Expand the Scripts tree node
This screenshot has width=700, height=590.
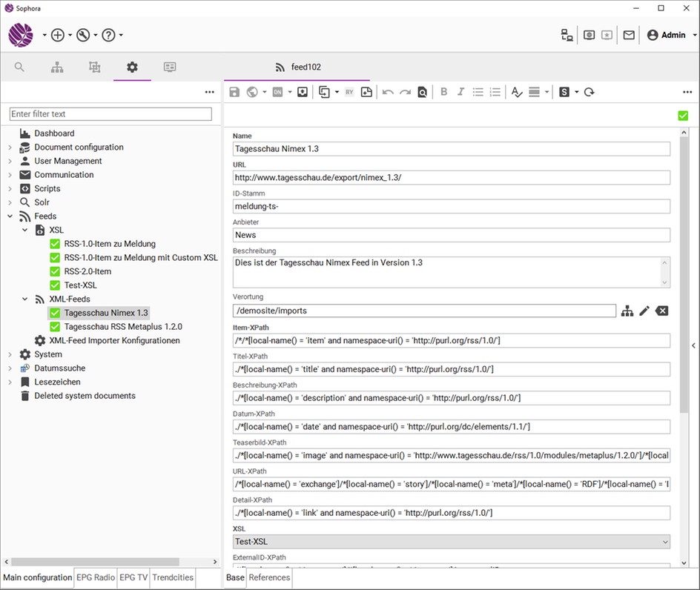10,189
